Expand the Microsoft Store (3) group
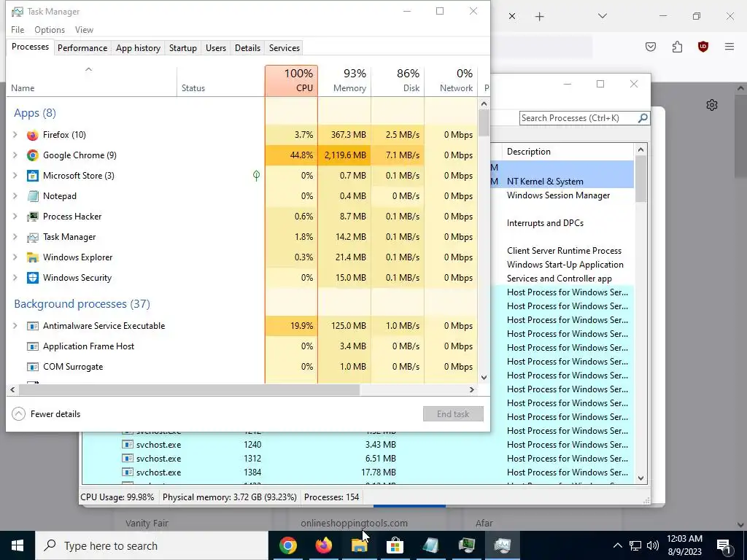Image resolution: width=747 pixels, height=560 pixels. pyautogui.click(x=15, y=176)
